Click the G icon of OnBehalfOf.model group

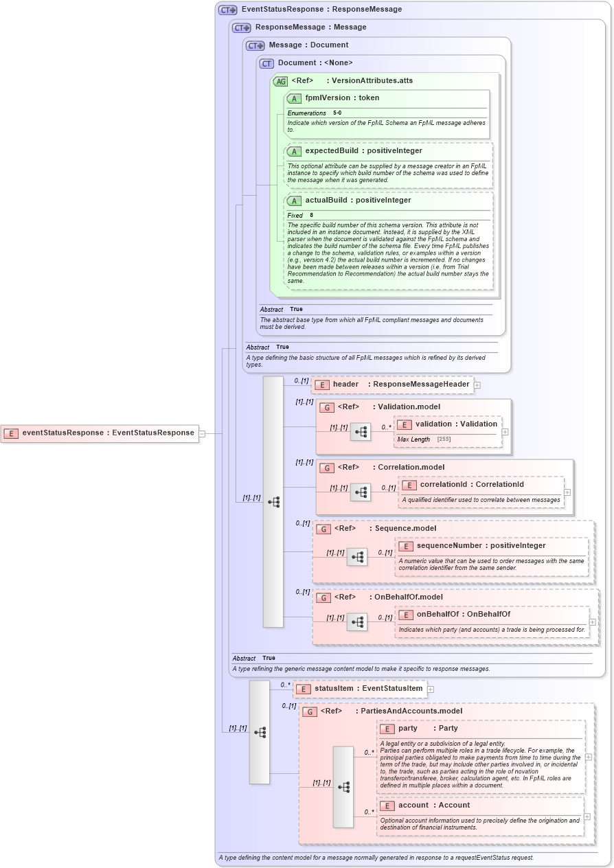pos(323,597)
